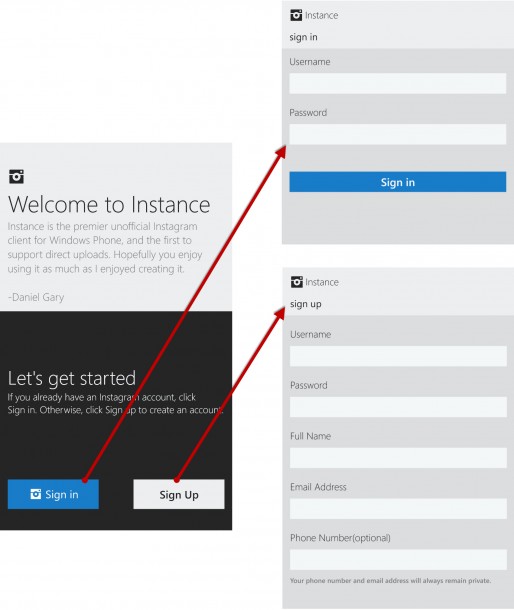
Task: Focus the Username field on sign up page
Action: tap(398, 356)
